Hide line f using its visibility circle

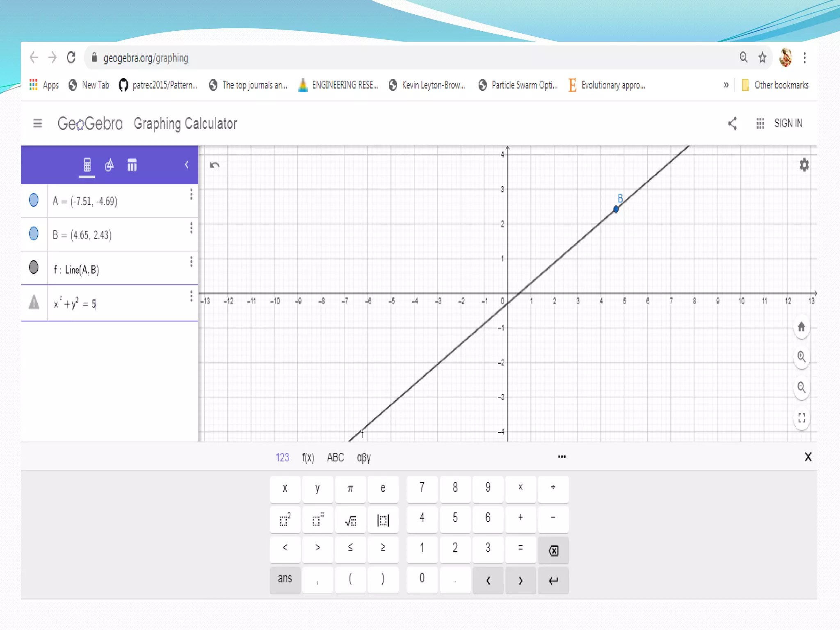34,267
